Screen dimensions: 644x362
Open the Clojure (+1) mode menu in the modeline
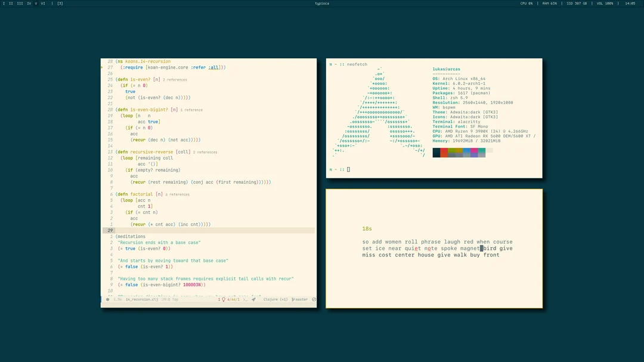pyautogui.click(x=275, y=299)
